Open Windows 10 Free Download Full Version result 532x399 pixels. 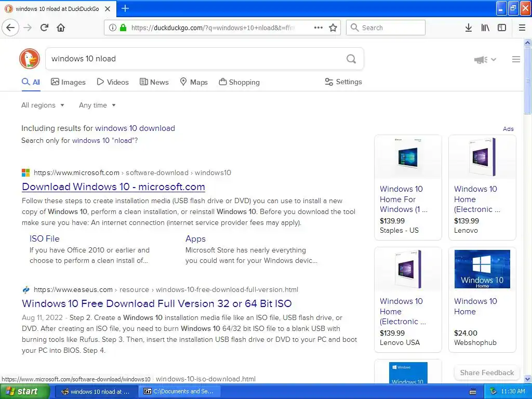pyautogui.click(x=157, y=303)
